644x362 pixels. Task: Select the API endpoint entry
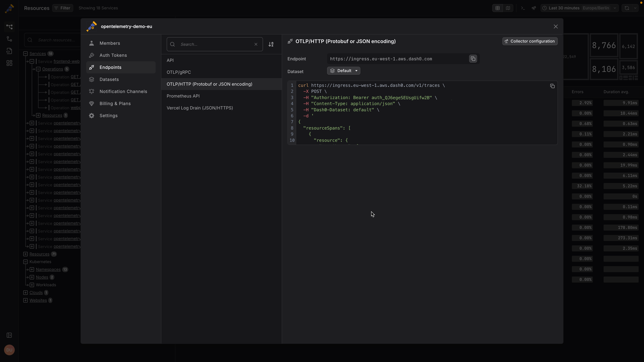221,60
